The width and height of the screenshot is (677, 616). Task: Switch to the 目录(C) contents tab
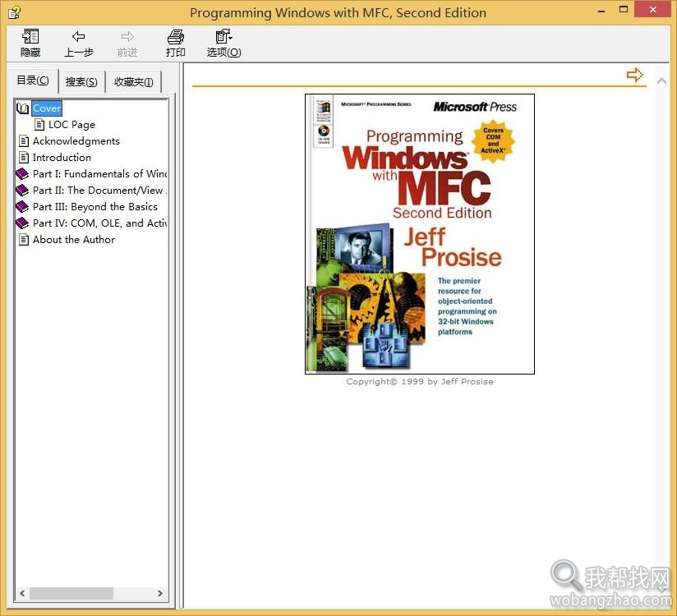[x=33, y=80]
